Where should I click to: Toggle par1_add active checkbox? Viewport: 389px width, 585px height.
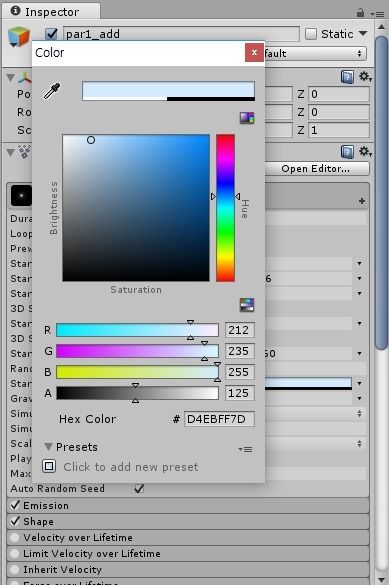point(51,34)
